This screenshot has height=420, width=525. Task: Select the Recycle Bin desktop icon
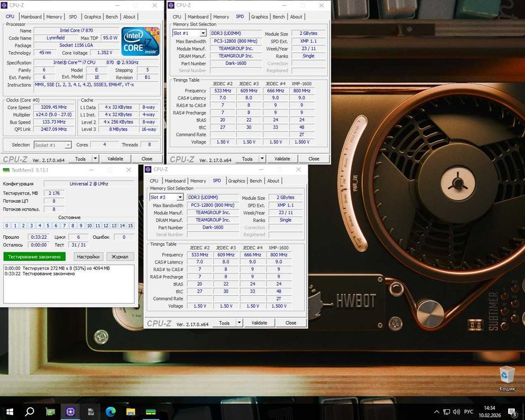tap(507, 379)
